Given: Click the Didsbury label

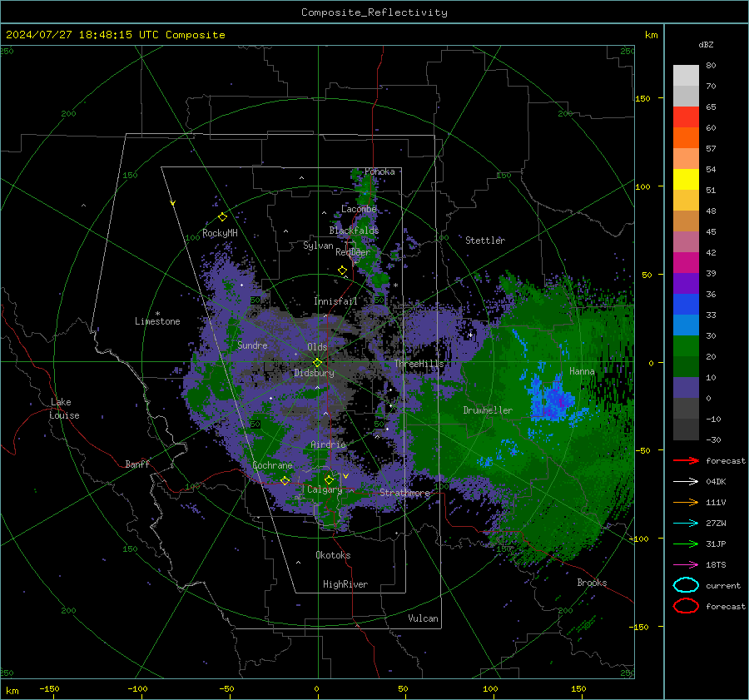Looking at the screenshot, I should coord(314,373).
